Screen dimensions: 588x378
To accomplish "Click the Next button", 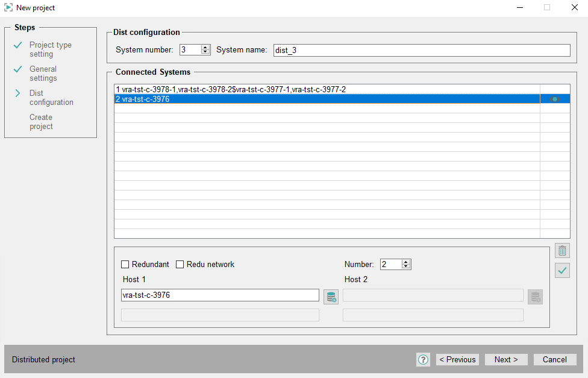I will (x=506, y=359).
